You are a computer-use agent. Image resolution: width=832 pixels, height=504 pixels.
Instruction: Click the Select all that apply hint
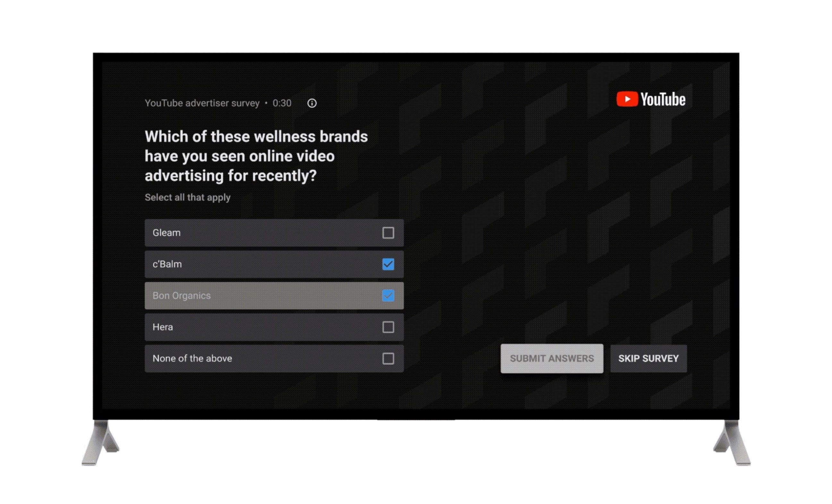pos(188,197)
